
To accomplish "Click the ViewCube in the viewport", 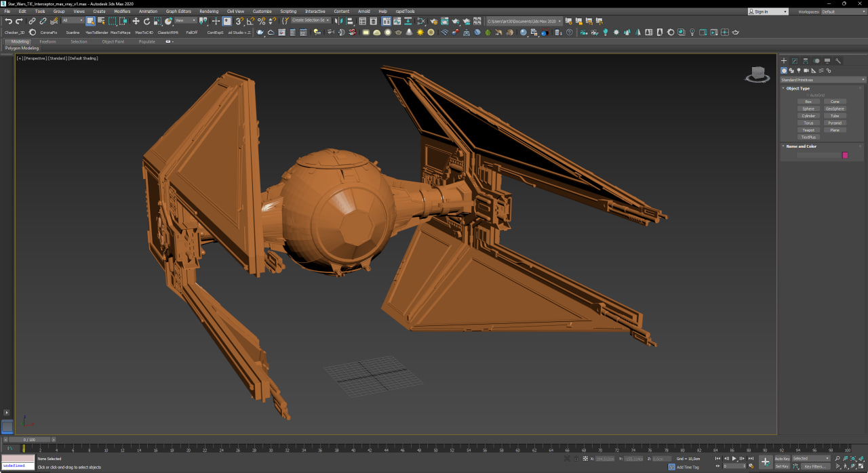I will click(x=757, y=74).
